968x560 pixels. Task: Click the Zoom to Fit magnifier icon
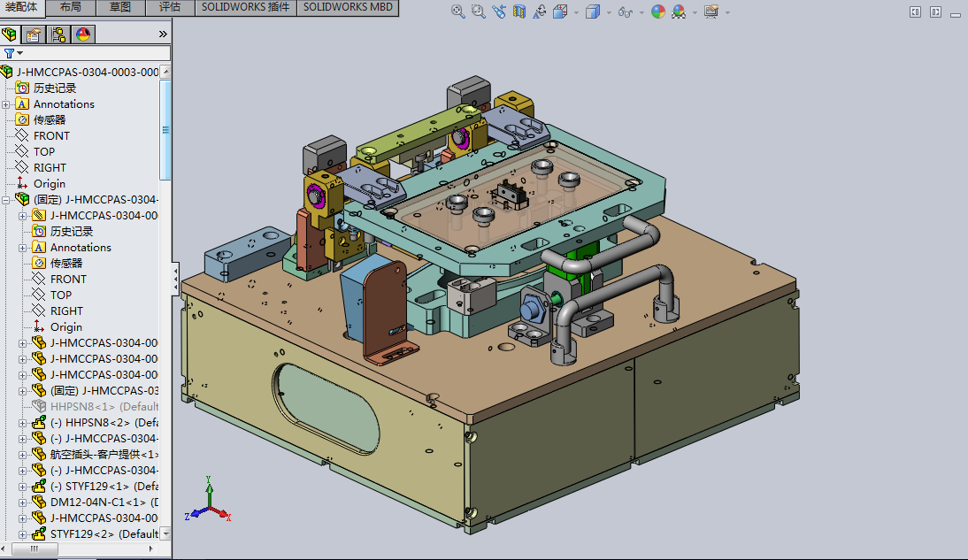coord(457,12)
